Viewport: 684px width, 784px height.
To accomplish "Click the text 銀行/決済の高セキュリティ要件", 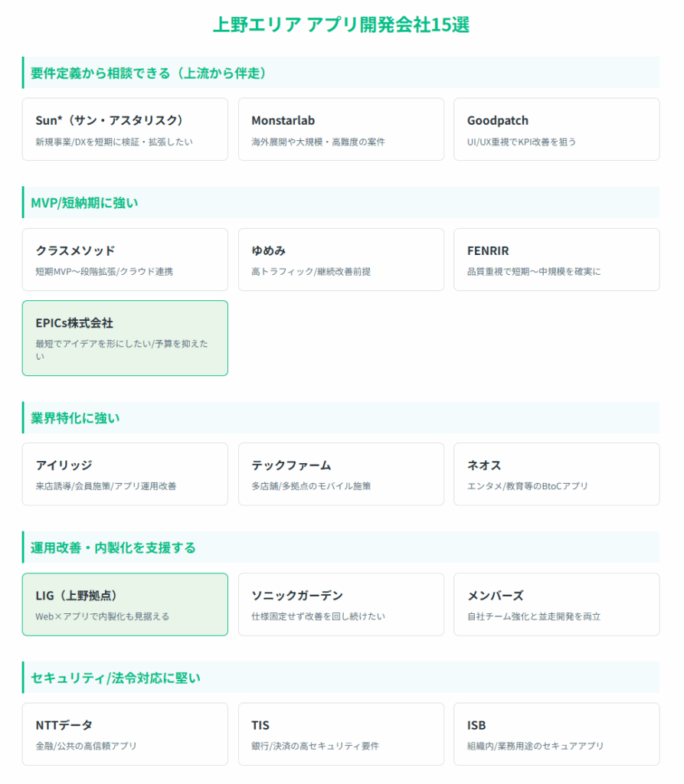I will tap(316, 746).
